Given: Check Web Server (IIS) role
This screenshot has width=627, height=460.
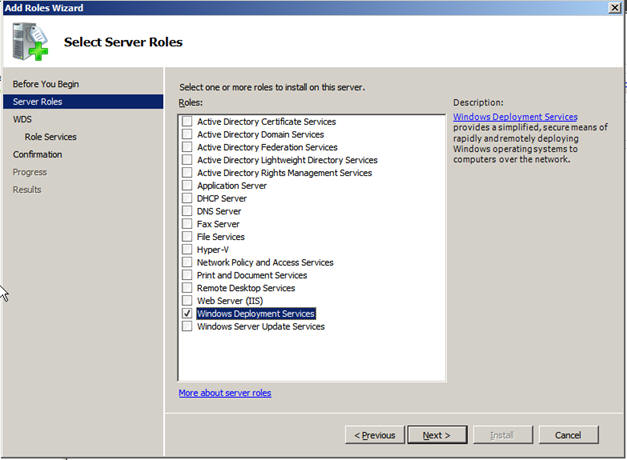Looking at the screenshot, I should click(187, 300).
